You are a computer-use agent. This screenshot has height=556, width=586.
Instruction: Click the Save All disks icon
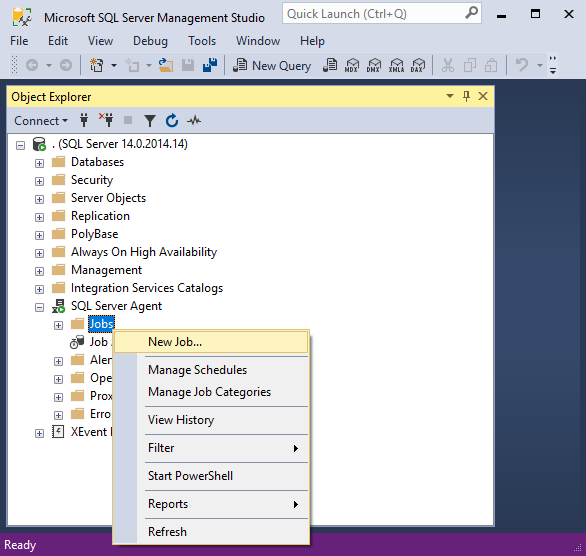click(210, 65)
